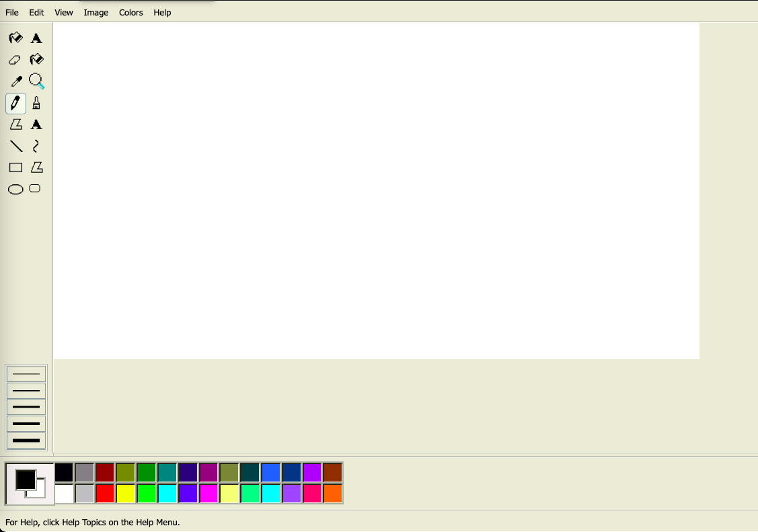Screen dimensions: 758x532
Task: Open the Colors menu
Action: pos(130,12)
